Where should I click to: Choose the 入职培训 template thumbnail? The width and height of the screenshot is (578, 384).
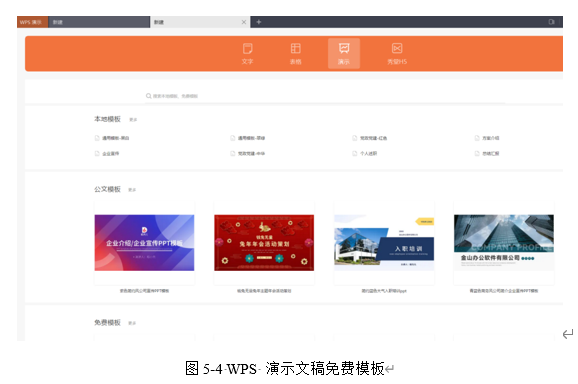384,243
